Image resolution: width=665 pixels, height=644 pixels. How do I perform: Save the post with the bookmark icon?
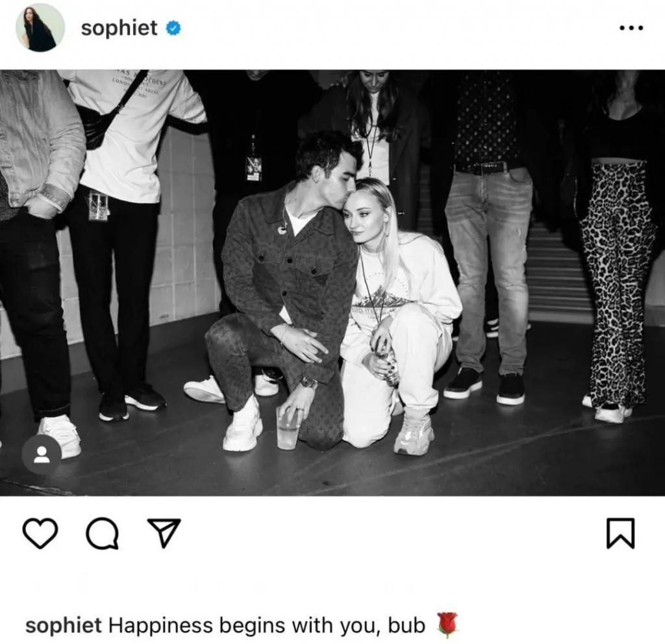pos(620,533)
